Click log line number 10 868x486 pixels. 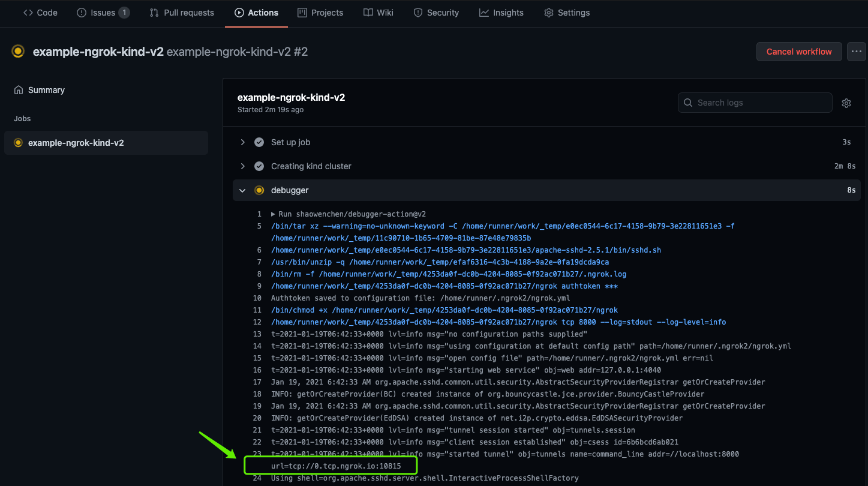coord(257,298)
